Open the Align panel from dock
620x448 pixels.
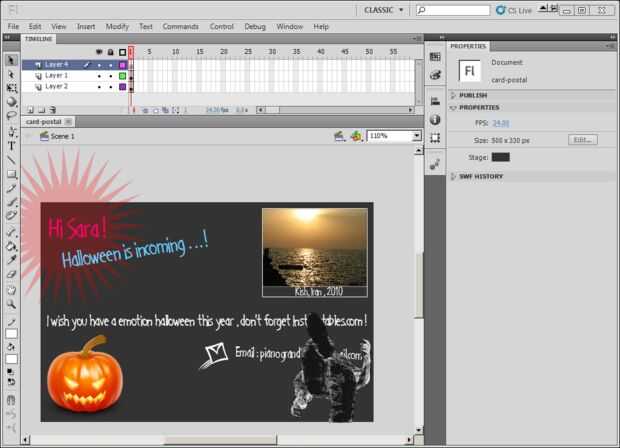[x=435, y=101]
